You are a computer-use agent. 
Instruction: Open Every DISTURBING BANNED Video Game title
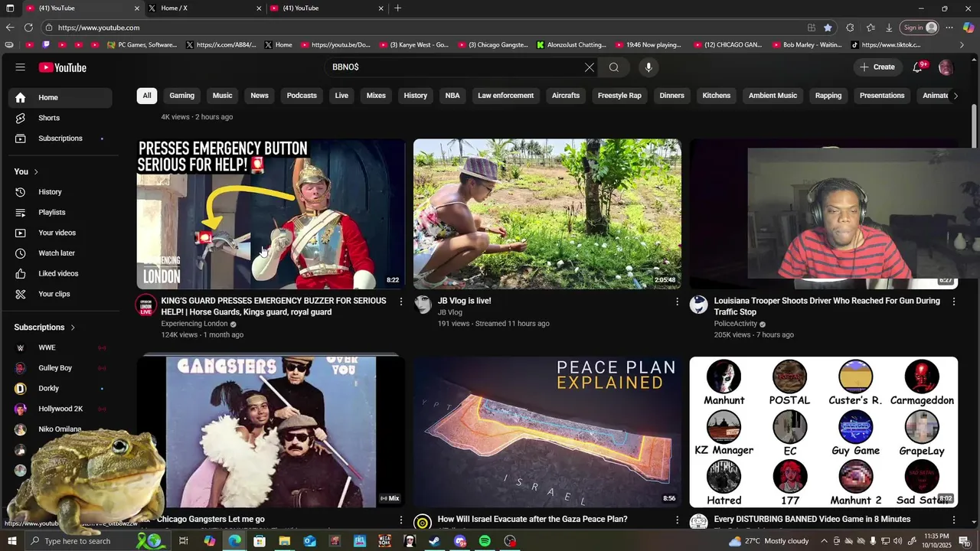point(812,520)
